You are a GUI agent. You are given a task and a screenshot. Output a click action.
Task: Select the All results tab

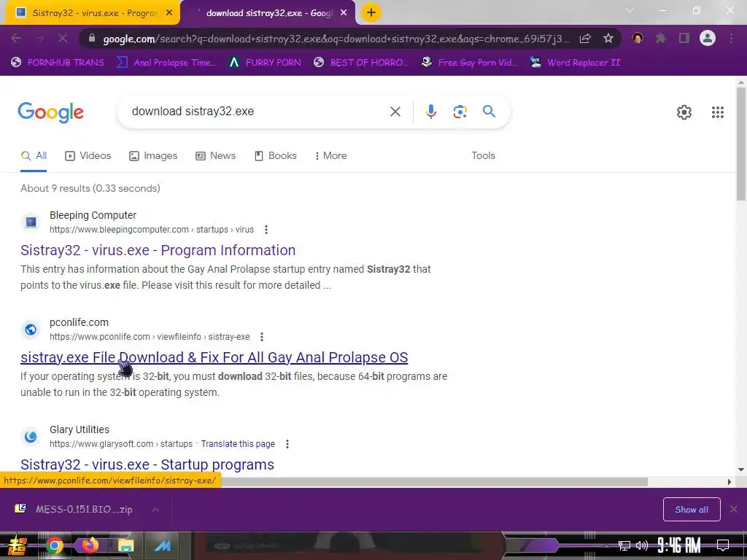point(34,156)
